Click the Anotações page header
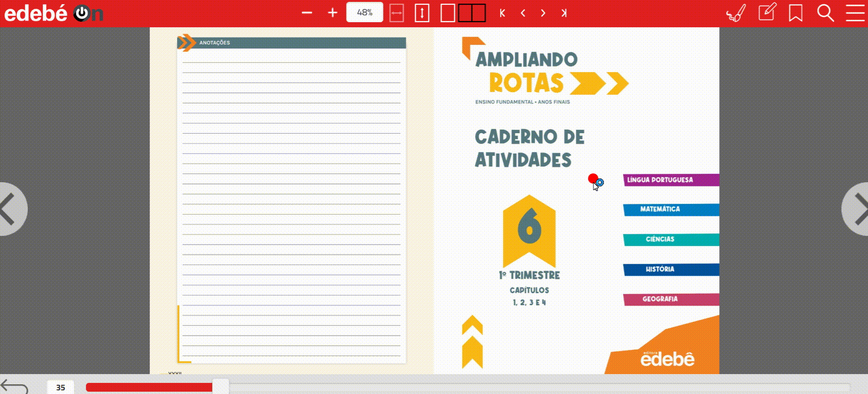This screenshot has height=394, width=868. (292, 43)
